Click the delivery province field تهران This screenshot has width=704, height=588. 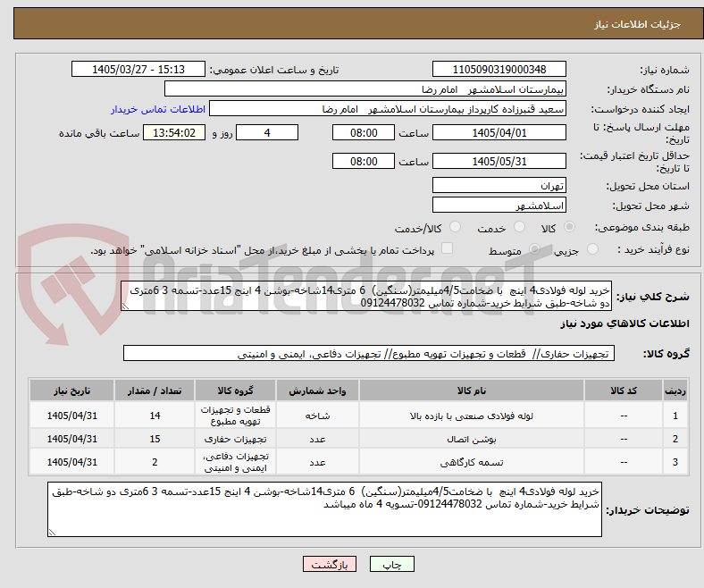click(499, 185)
